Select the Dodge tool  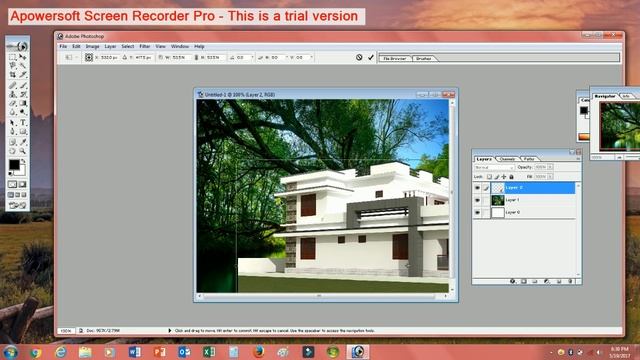click(x=23, y=112)
